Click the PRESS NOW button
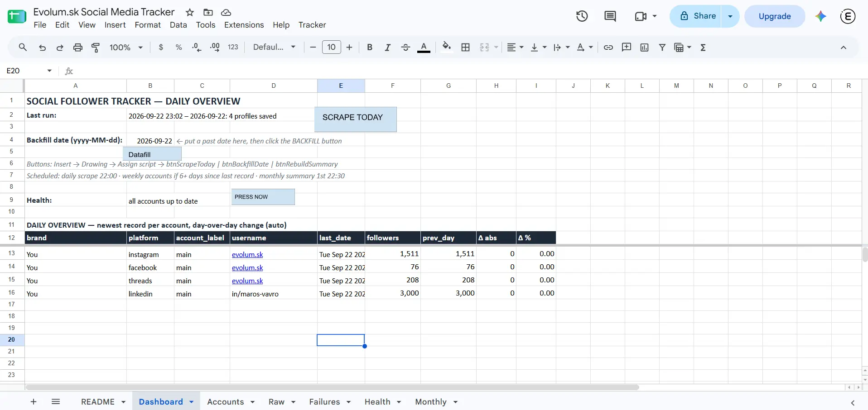The image size is (868, 410). 263,197
